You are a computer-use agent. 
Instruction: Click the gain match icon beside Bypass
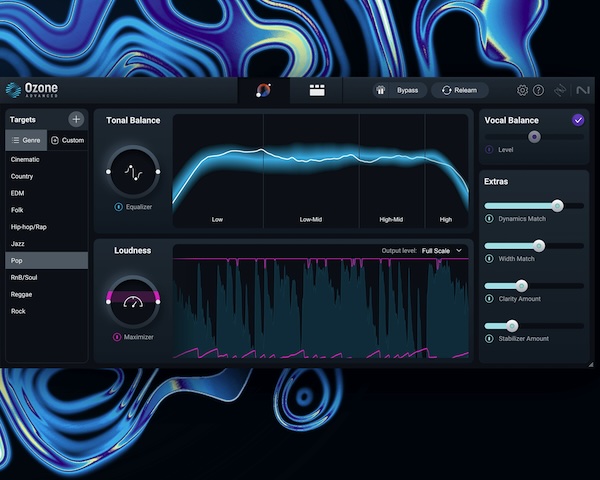tap(380, 90)
